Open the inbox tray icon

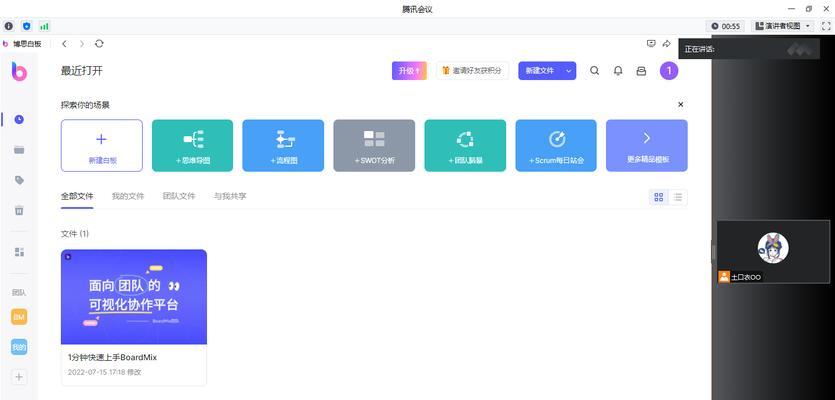[641, 70]
